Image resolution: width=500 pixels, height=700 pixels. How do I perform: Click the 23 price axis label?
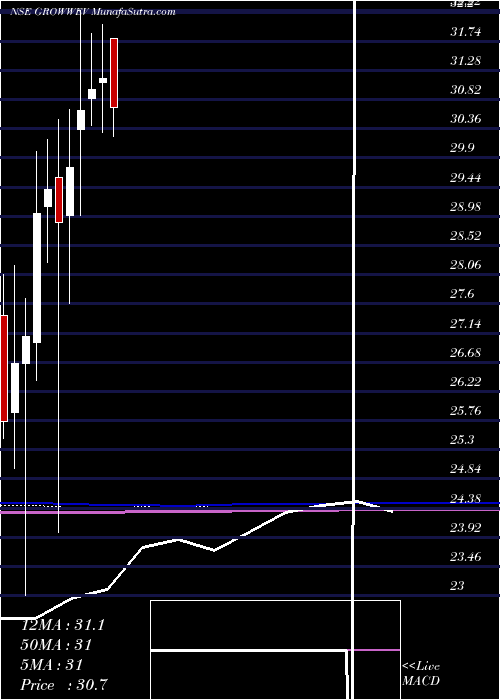458,586
